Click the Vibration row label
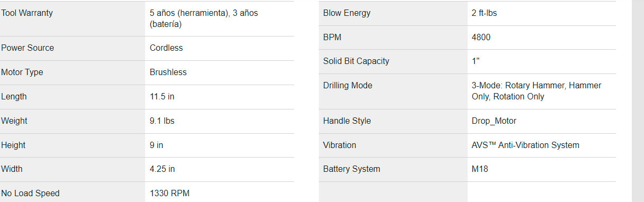Screen dimensions: 644x202 tap(340, 145)
